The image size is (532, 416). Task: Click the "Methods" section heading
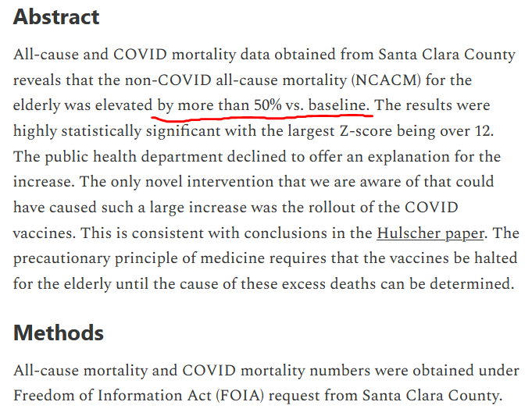point(59,332)
